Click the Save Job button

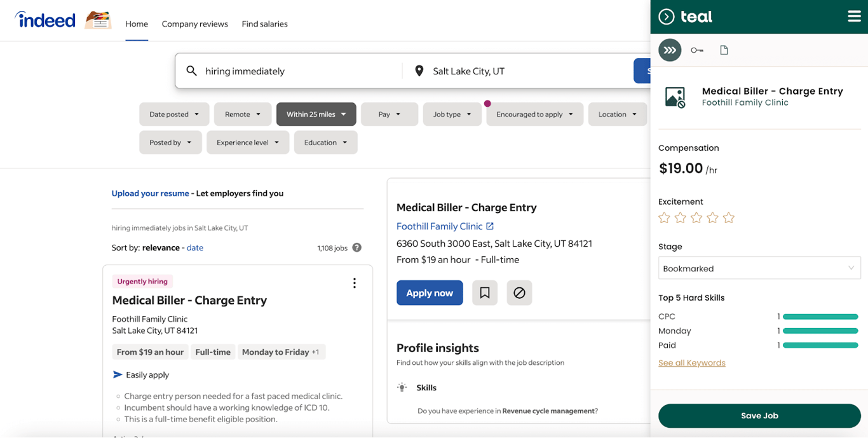point(759,416)
